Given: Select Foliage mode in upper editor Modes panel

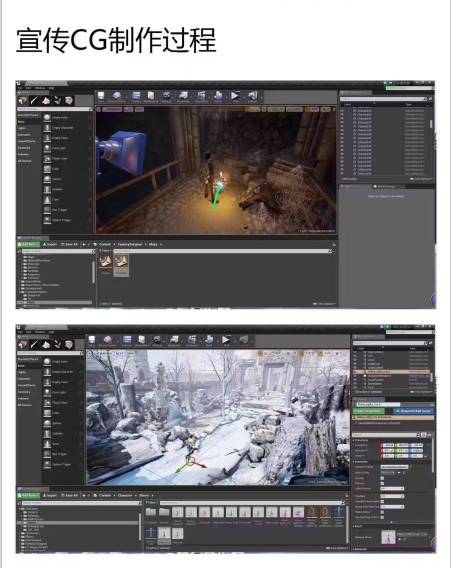Looking at the screenshot, I should [x=58, y=100].
